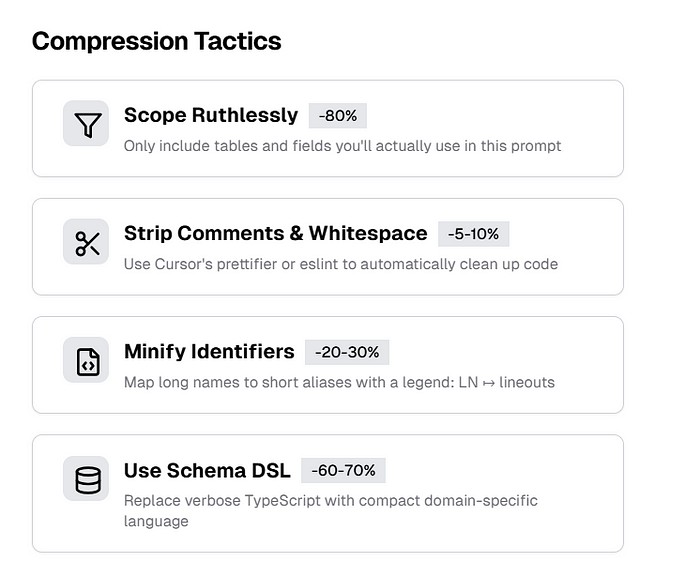Viewport: 700px width, 575px height.
Task: Click the Cursor's prettifier description text
Action: point(341,264)
